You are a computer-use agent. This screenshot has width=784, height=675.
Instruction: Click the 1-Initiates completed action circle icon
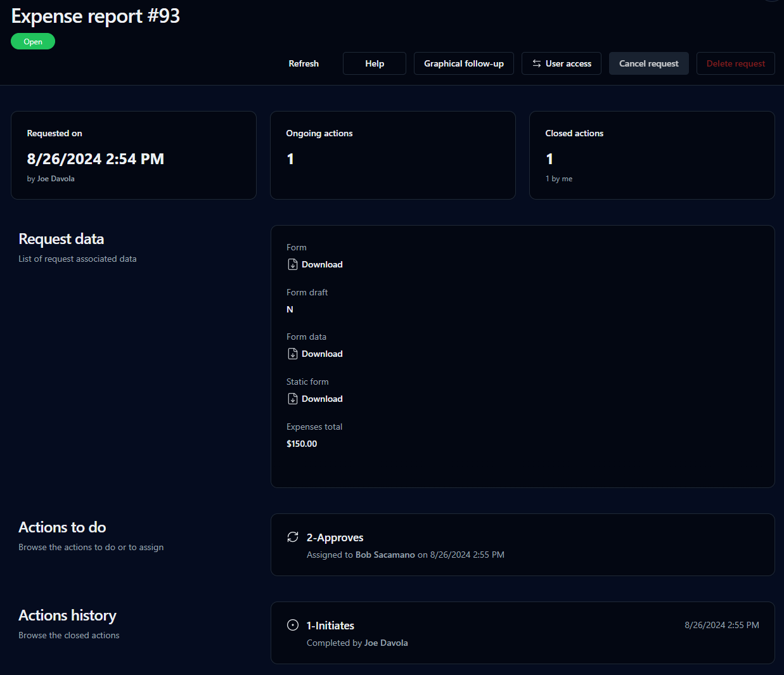[293, 626]
